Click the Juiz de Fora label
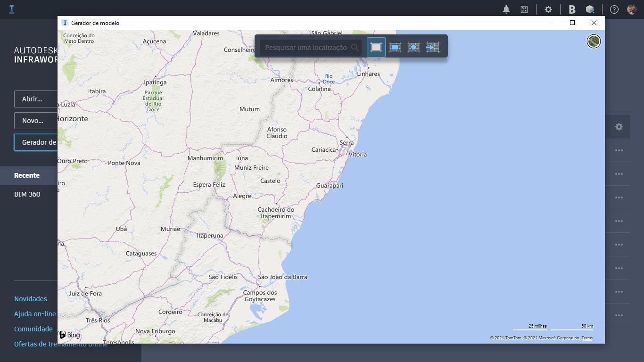Screen dimensions: 644x362 tap(85, 294)
